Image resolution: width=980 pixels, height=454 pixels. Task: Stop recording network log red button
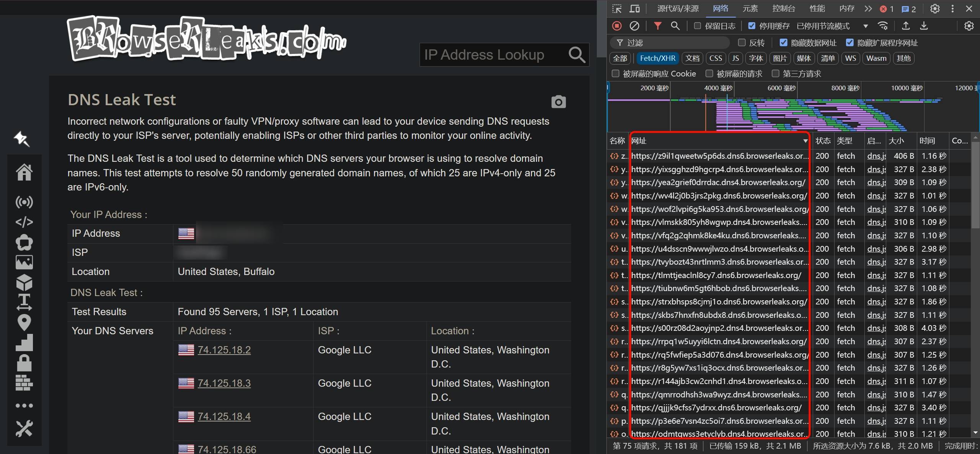click(617, 26)
